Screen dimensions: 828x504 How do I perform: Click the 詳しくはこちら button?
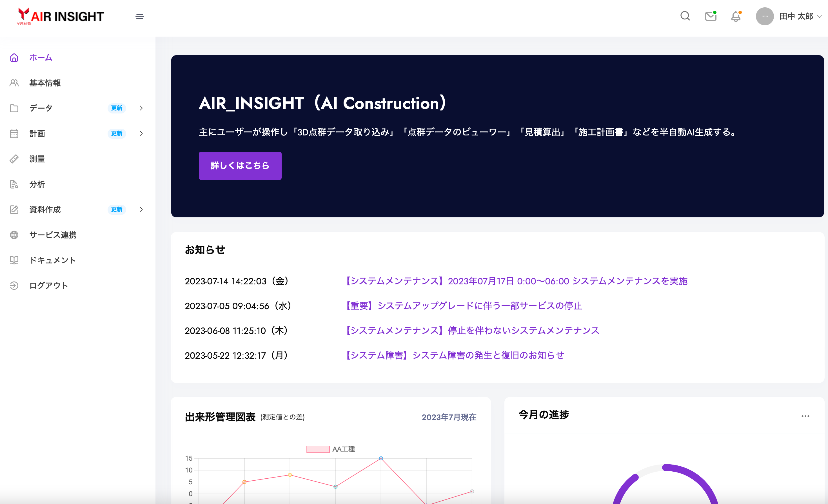(x=240, y=166)
